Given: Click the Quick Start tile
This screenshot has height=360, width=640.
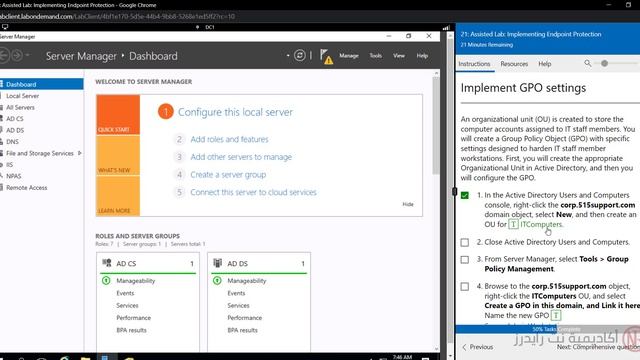Looking at the screenshot, I should click(x=118, y=114).
